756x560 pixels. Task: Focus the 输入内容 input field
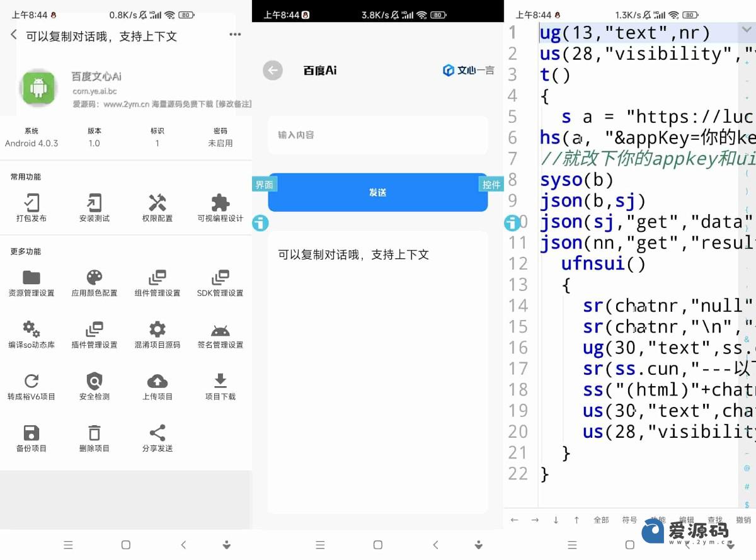coord(378,135)
